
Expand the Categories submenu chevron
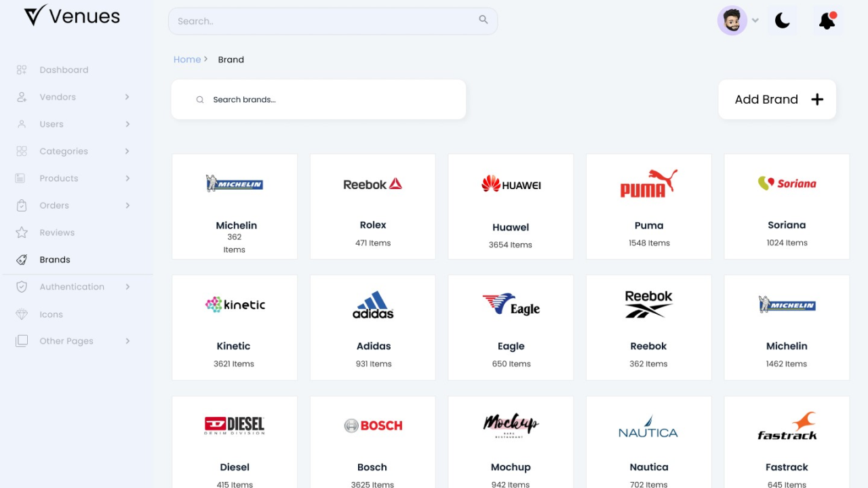click(127, 151)
